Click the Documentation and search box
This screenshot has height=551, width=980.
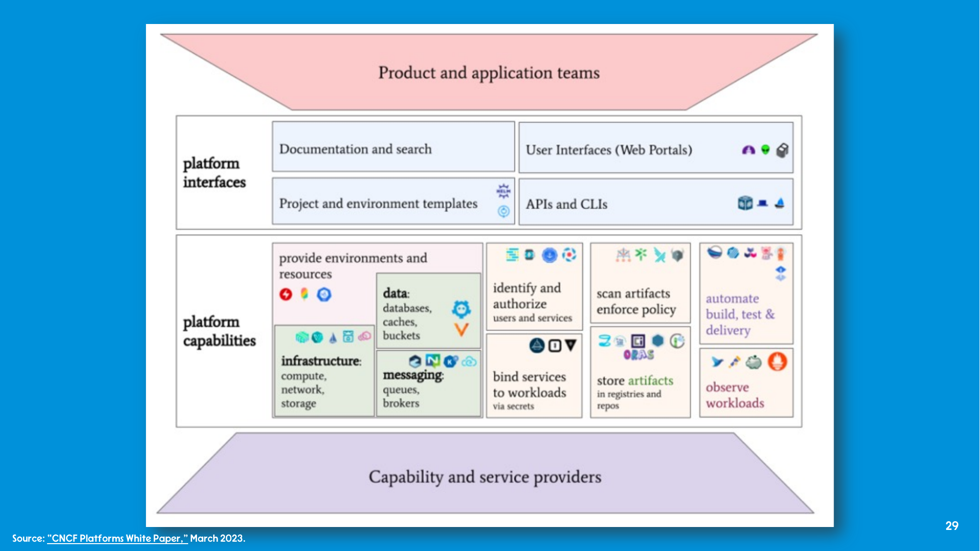pyautogui.click(x=393, y=146)
